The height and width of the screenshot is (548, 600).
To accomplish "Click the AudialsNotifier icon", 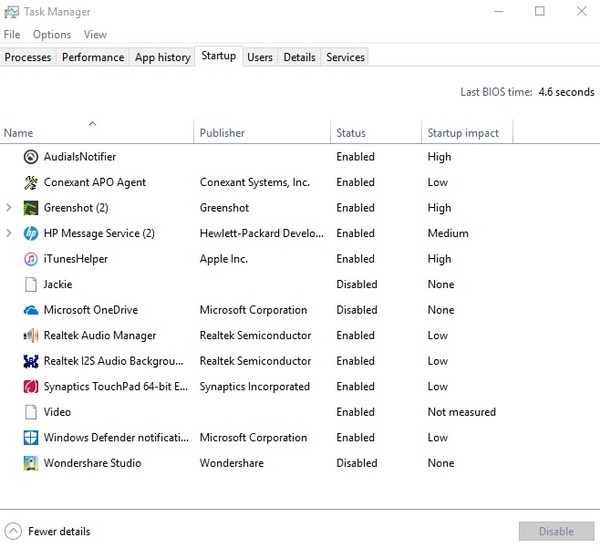I will click(x=31, y=157).
